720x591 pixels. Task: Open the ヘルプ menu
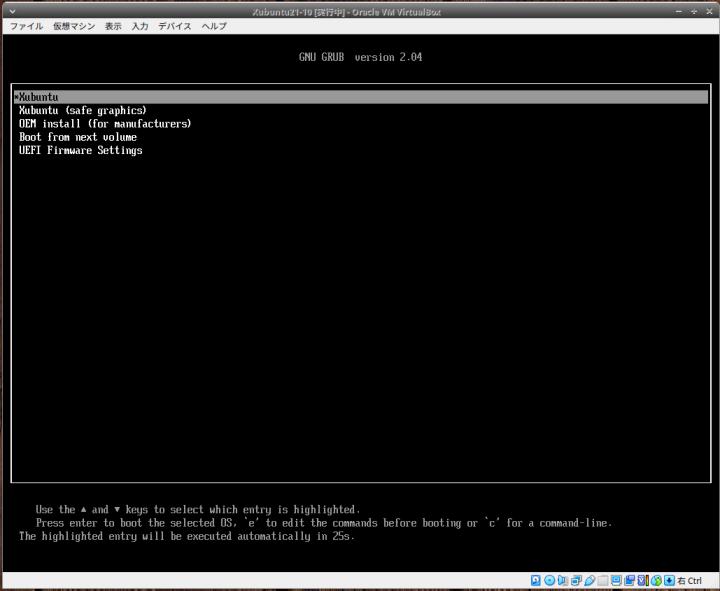tap(214, 26)
